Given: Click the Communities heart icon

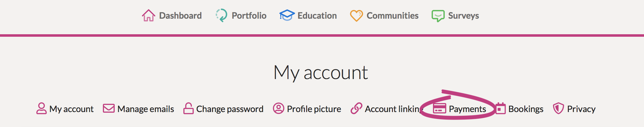Looking at the screenshot, I should (356, 16).
